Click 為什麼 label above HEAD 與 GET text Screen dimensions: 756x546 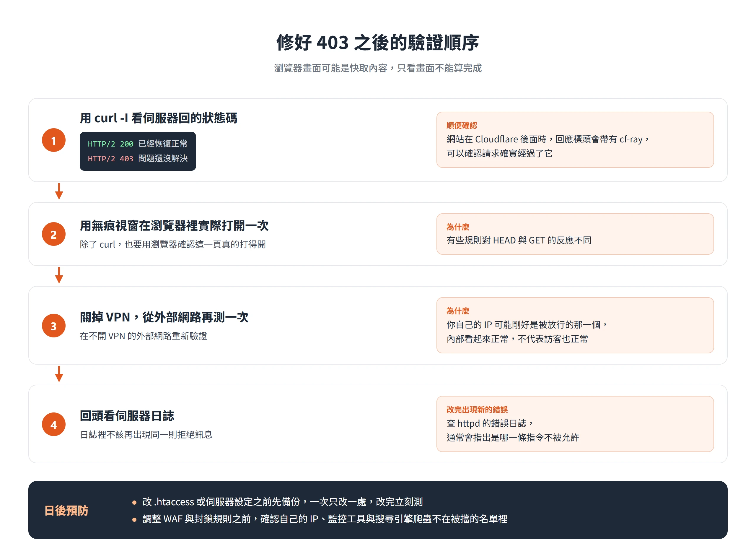(458, 227)
